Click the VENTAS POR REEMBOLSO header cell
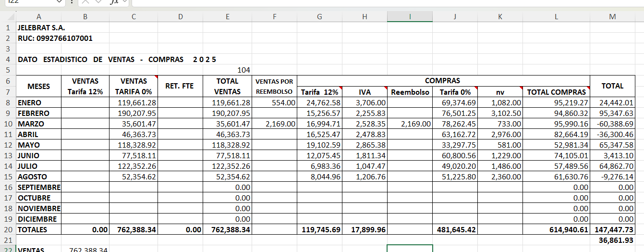Viewport: 644px width, 252px height. click(x=274, y=86)
